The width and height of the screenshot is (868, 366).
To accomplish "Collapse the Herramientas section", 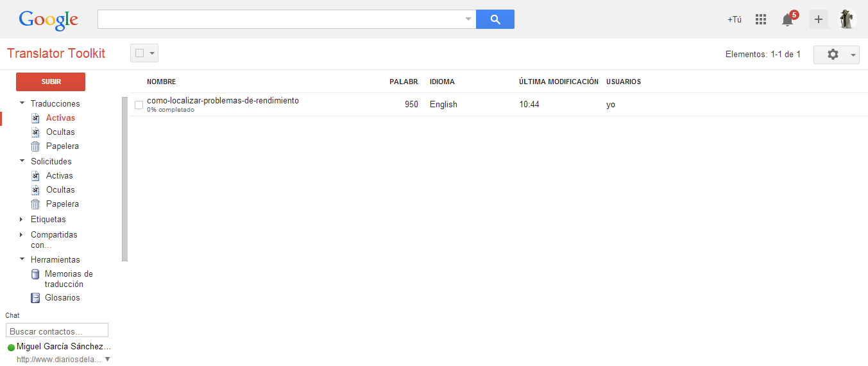I will (x=22, y=259).
